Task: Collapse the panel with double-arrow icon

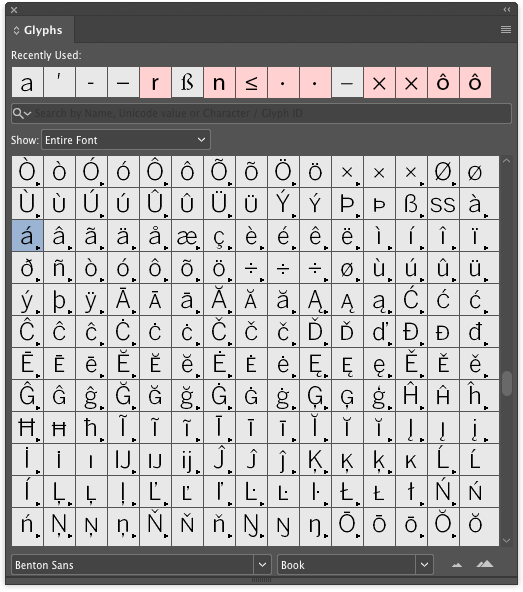Action: point(507,9)
